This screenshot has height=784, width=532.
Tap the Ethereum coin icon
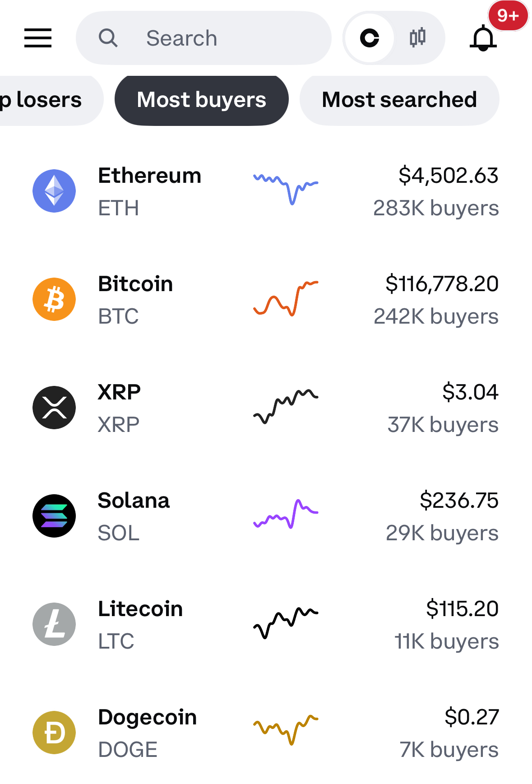54,191
